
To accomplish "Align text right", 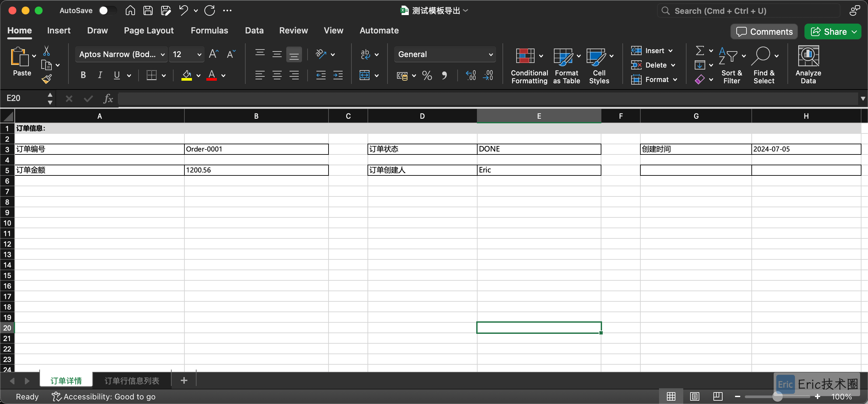I will [294, 75].
